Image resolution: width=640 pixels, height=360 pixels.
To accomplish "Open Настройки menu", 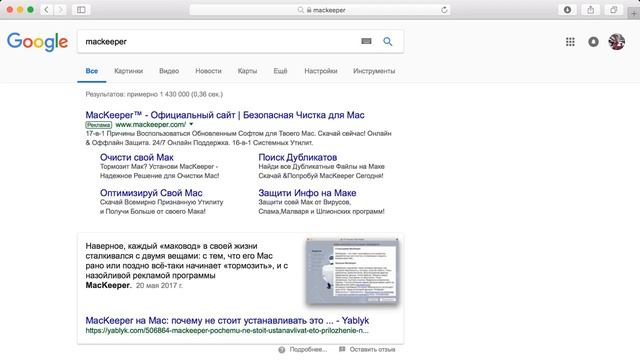I will tap(321, 71).
